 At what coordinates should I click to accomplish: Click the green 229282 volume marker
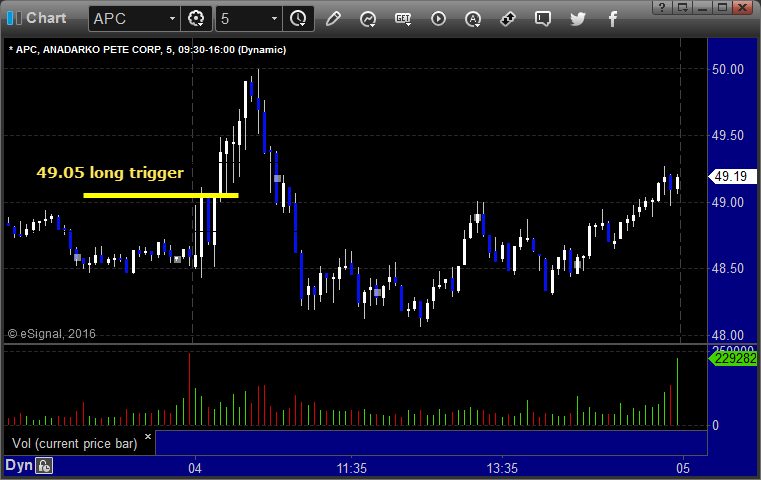(733, 359)
